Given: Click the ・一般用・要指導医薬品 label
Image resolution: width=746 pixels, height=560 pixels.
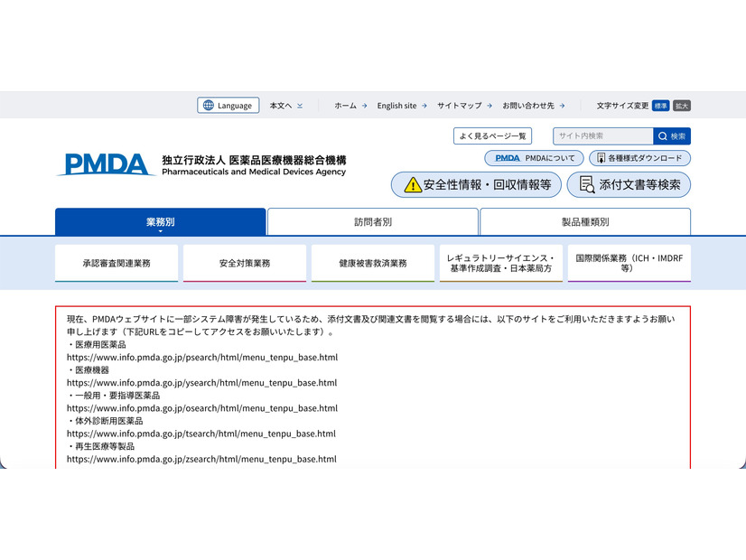Looking at the screenshot, I should [113, 396].
